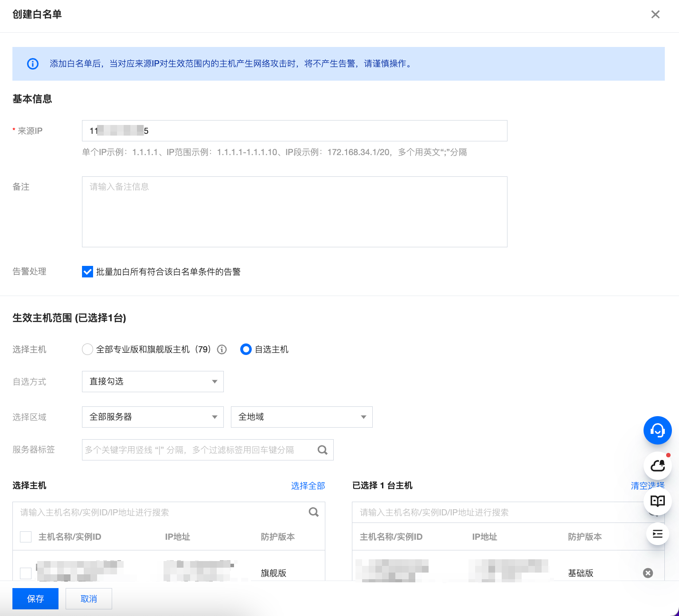
Task: Click IP地址 column header in selected hosts table
Action: (485, 537)
